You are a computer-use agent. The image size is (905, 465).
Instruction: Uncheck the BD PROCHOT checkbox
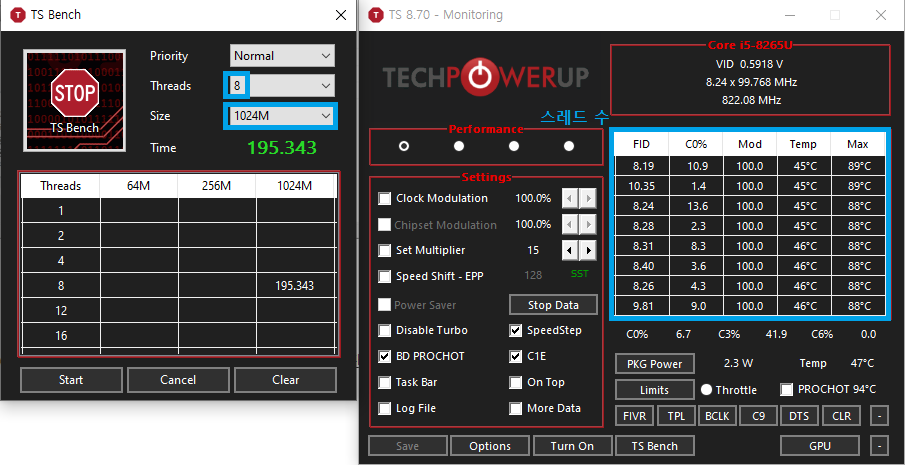[x=384, y=357]
